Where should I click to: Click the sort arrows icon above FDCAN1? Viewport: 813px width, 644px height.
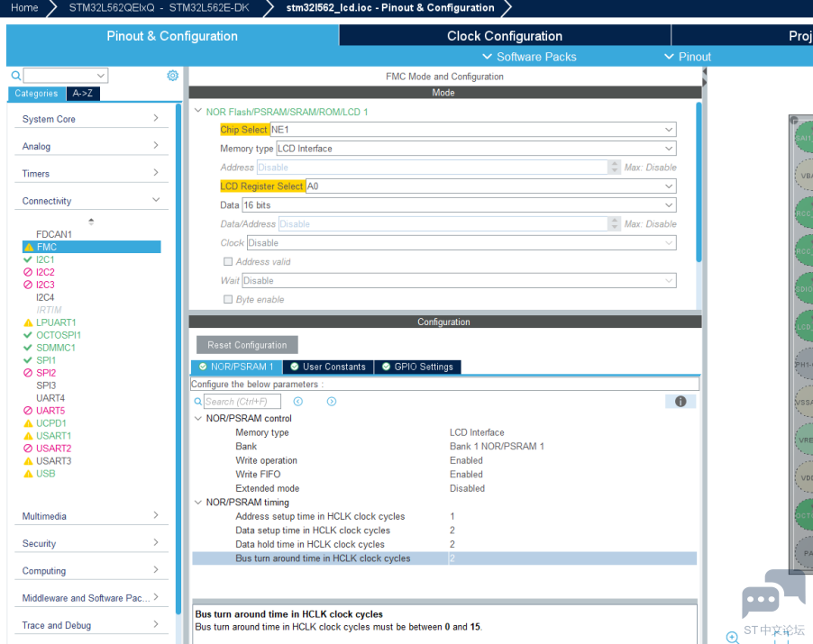click(91, 222)
